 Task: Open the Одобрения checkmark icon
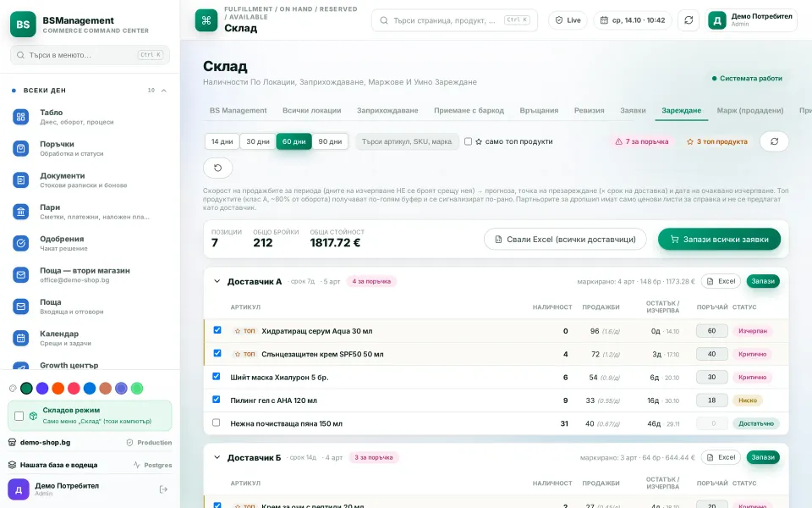click(x=20, y=243)
